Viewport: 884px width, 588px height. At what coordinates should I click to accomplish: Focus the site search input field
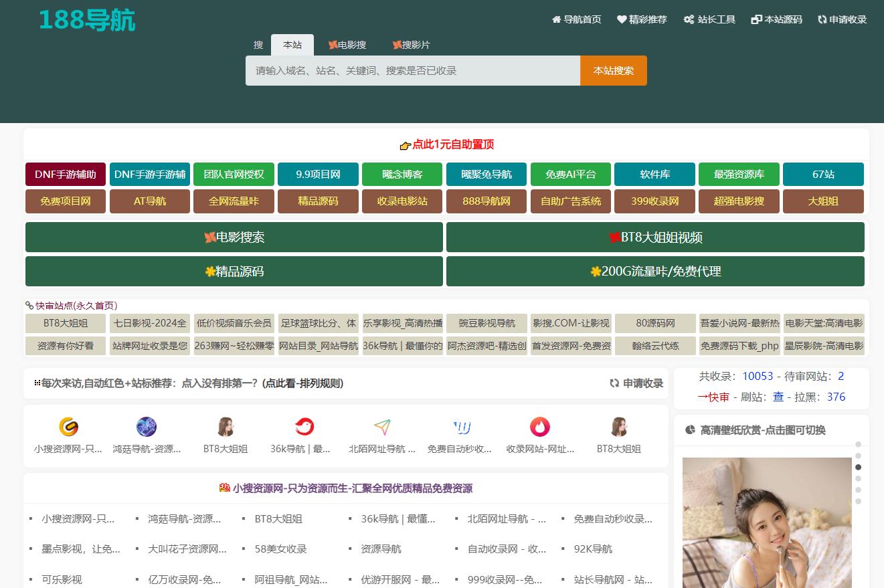[x=412, y=71]
